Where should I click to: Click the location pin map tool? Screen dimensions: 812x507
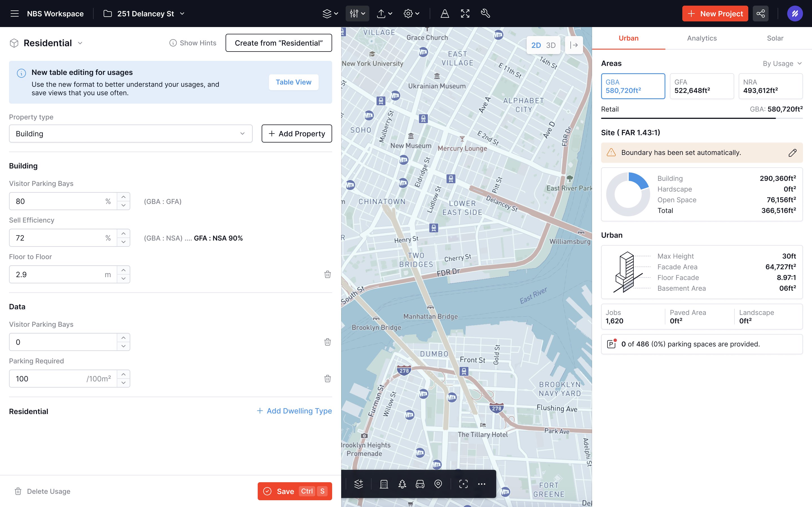point(438,484)
